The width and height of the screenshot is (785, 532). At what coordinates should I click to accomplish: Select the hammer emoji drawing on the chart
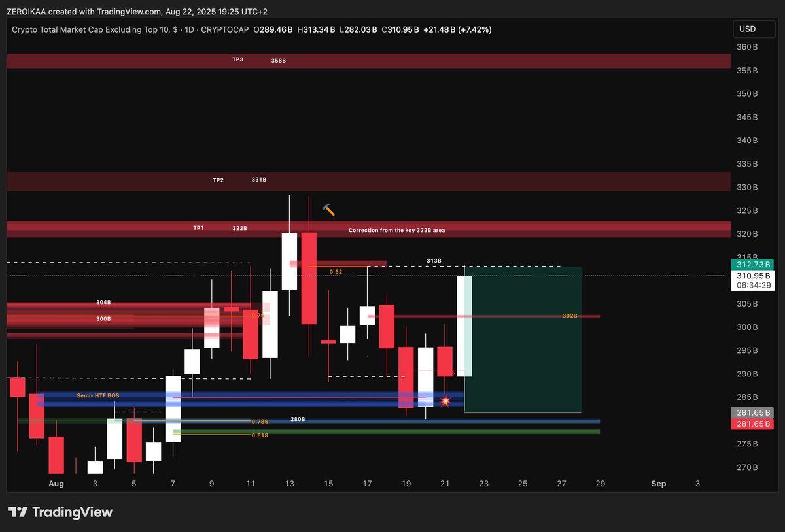click(328, 210)
